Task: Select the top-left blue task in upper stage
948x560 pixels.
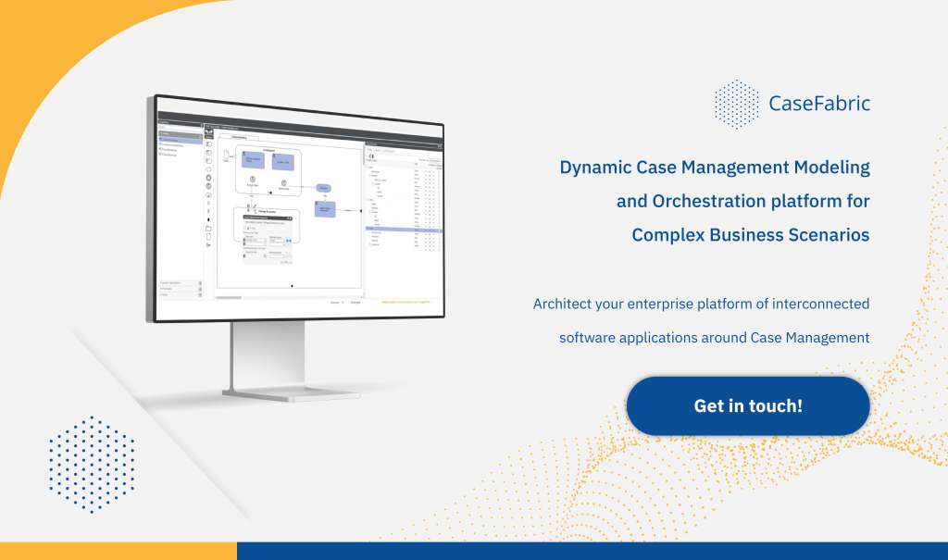Action: [x=252, y=159]
